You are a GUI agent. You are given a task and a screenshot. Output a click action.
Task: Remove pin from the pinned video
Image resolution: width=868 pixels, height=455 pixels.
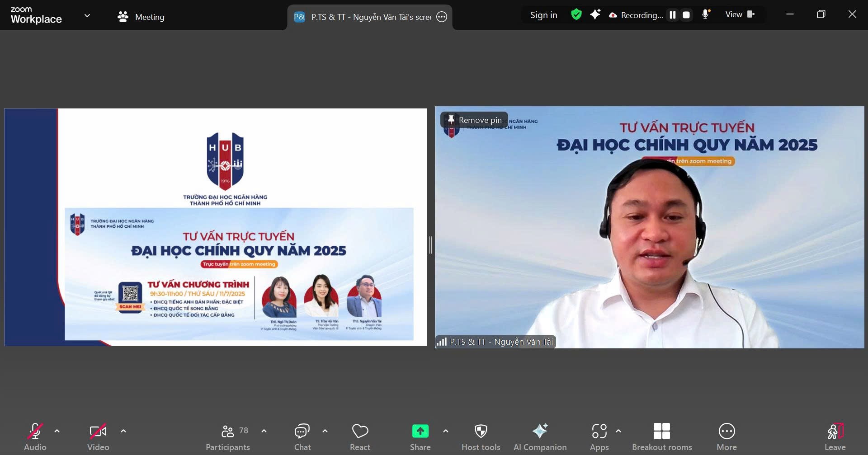474,120
